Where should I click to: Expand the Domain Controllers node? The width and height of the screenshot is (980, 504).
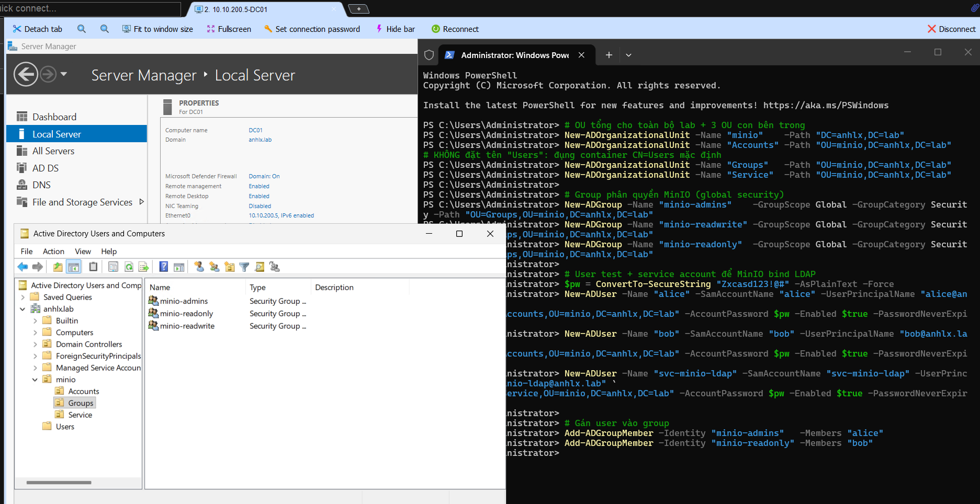coord(35,344)
